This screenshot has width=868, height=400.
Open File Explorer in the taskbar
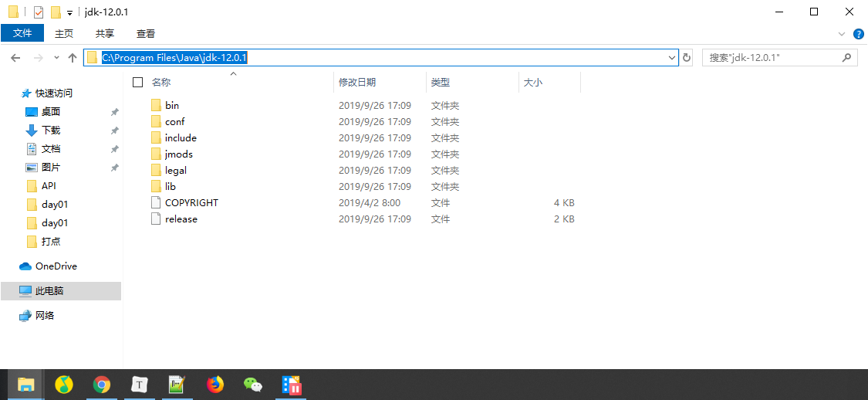click(26, 385)
